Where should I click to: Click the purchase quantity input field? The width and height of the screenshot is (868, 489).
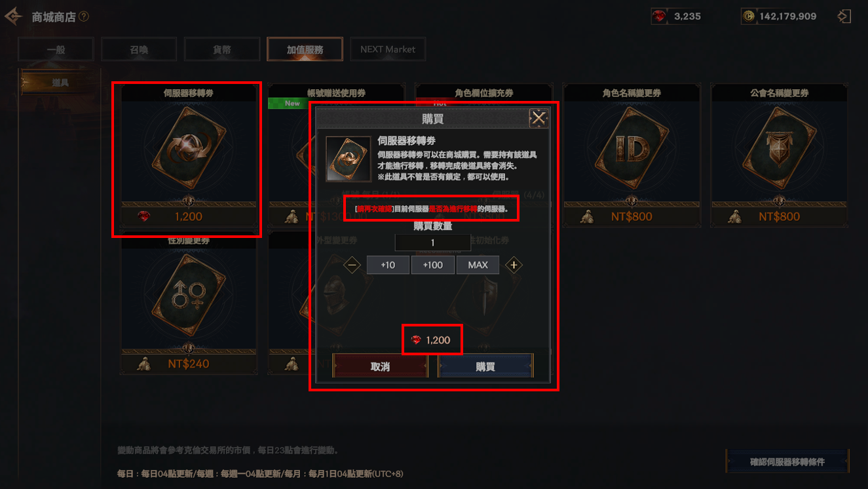pos(433,243)
